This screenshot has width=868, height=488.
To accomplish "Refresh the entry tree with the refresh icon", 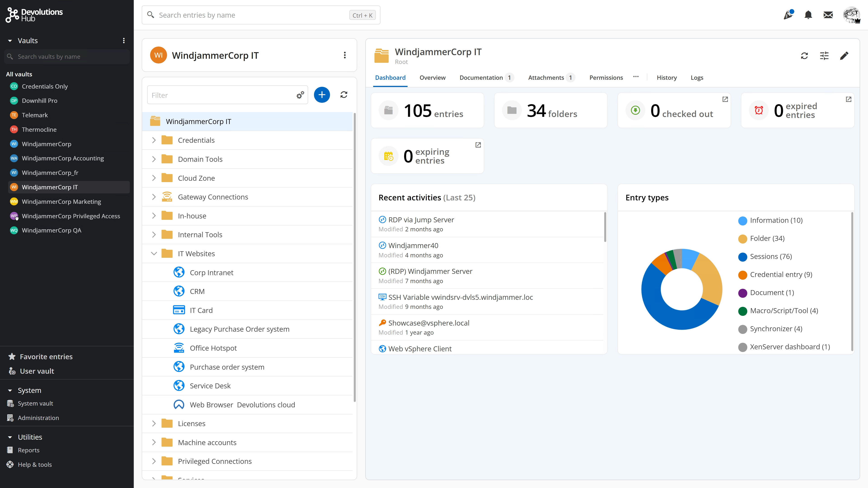I will click(344, 95).
